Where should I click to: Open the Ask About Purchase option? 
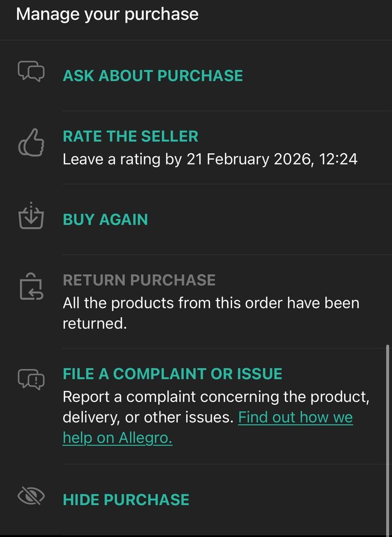coord(153,76)
